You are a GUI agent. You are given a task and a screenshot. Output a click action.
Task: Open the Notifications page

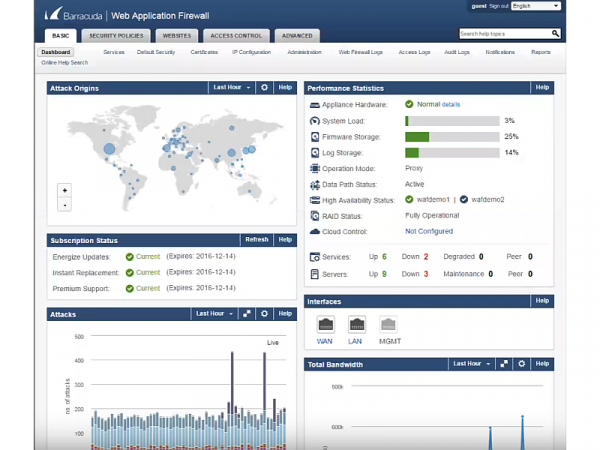[500, 52]
